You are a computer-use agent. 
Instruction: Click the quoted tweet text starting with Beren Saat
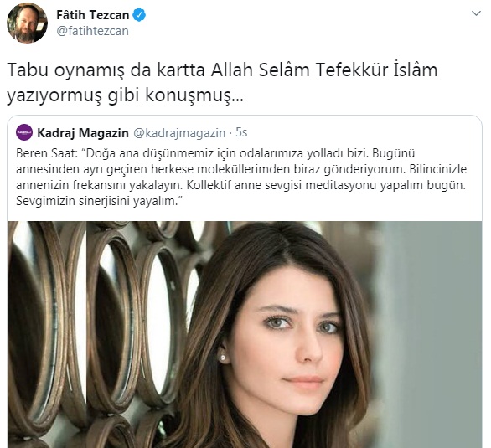pos(241,177)
